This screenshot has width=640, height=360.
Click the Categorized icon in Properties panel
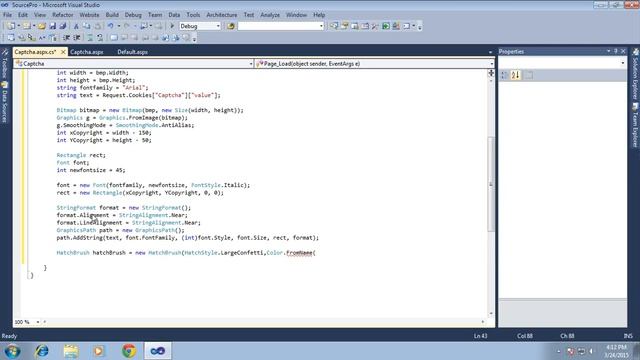click(504, 75)
